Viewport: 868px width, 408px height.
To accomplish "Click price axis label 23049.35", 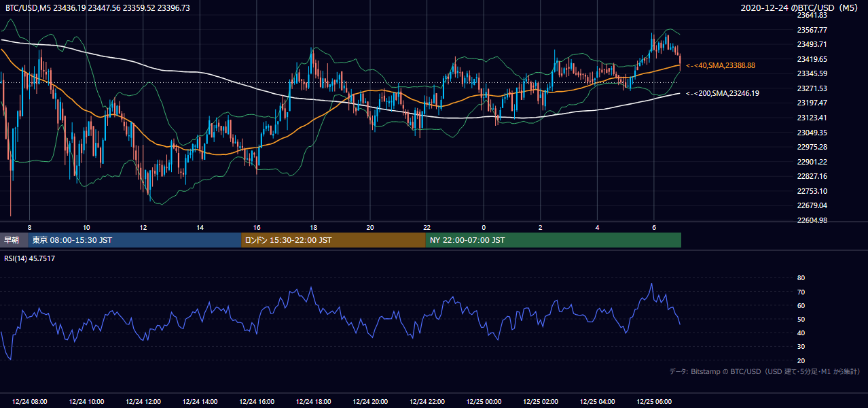I will [812, 133].
